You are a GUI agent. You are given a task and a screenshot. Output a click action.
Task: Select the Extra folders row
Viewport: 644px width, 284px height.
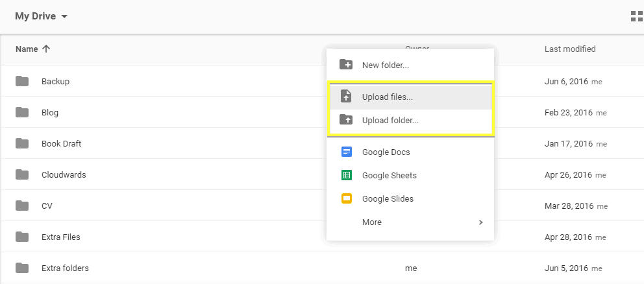pyautogui.click(x=65, y=268)
